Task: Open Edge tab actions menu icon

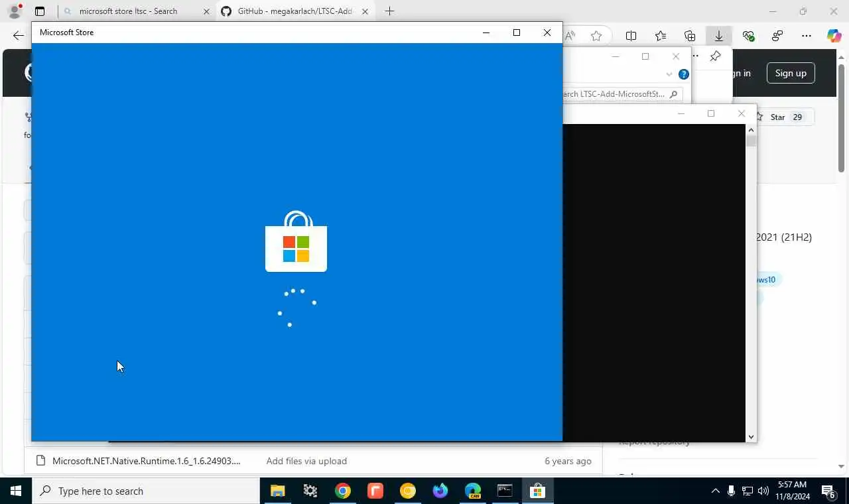Action: pyautogui.click(x=40, y=11)
